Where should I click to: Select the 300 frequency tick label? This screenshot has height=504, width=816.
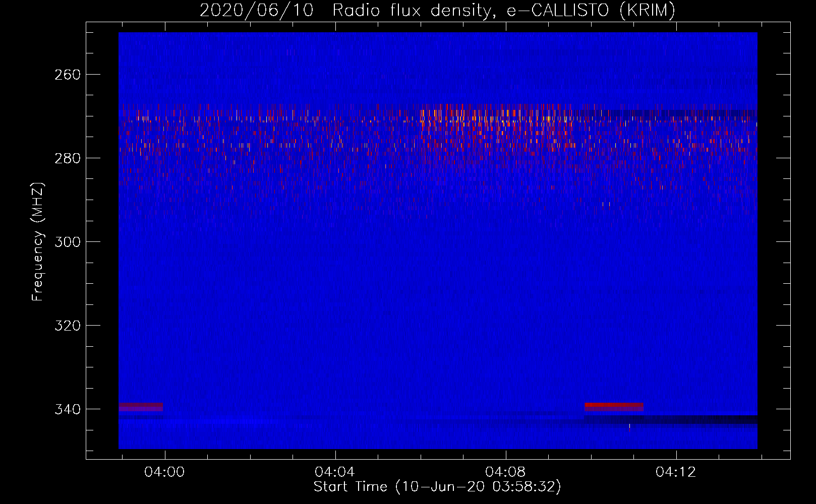click(68, 242)
